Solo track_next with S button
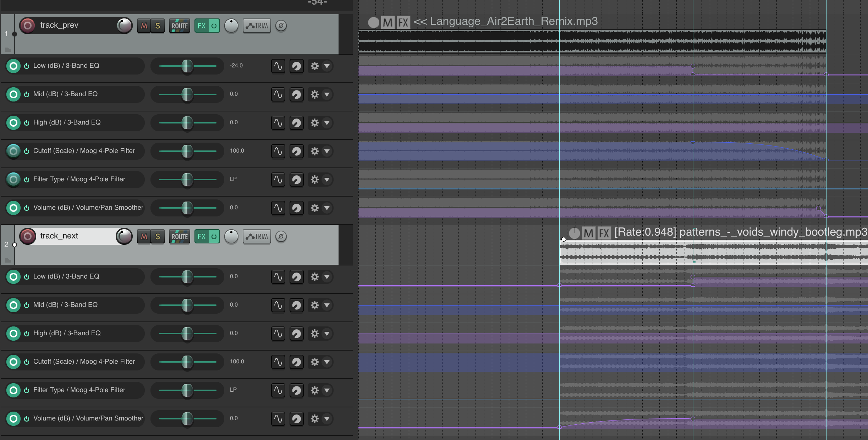 [158, 236]
